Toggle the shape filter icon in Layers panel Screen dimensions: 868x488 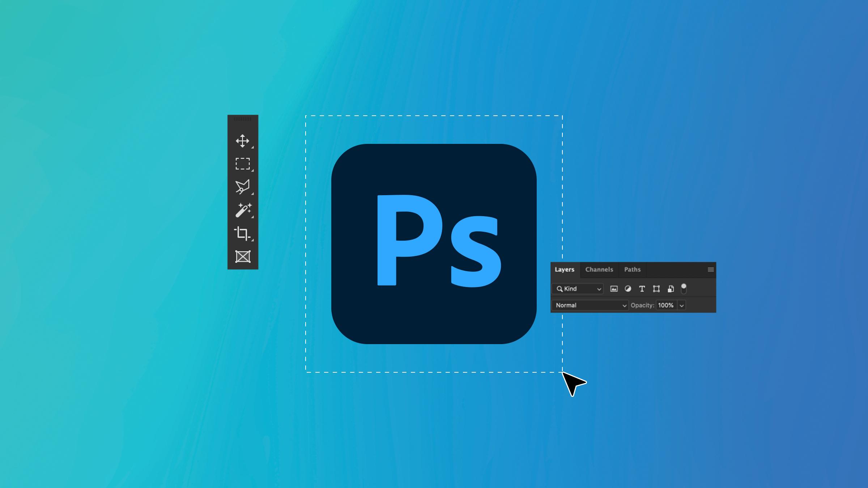655,288
